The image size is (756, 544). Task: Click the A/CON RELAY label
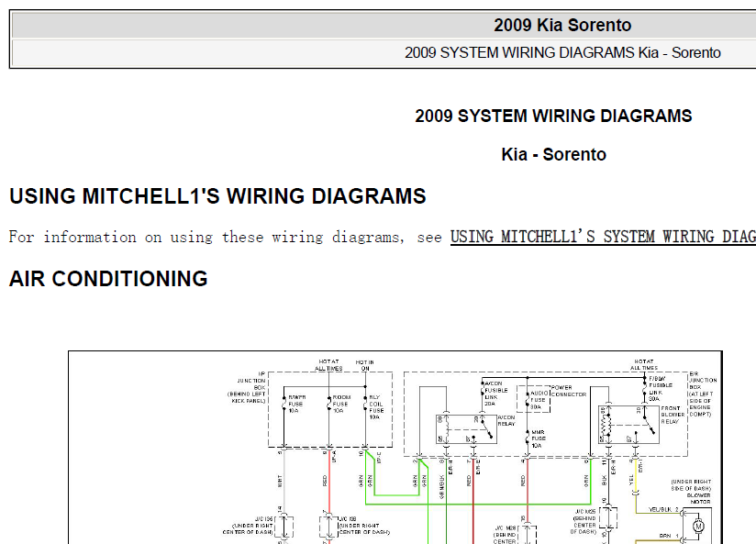click(x=506, y=420)
